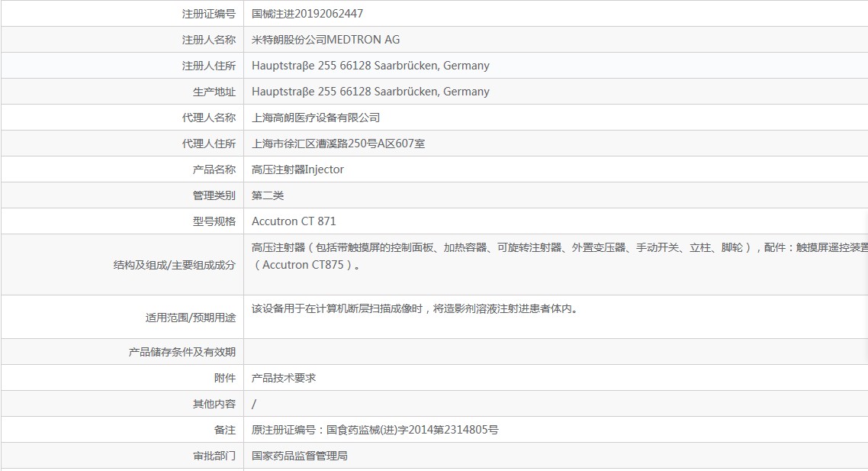Click the 其他内容 label
The height and width of the screenshot is (471, 868).
coord(214,405)
